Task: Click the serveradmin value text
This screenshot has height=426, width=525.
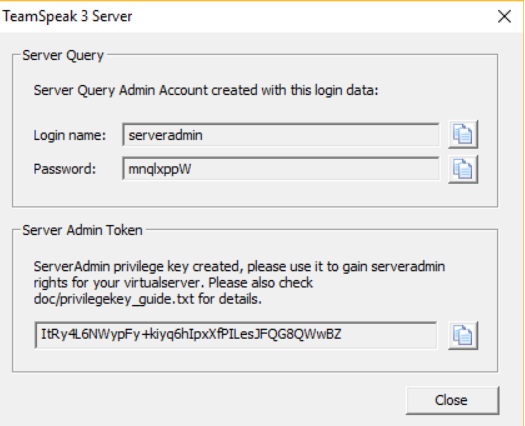Action: (165, 135)
